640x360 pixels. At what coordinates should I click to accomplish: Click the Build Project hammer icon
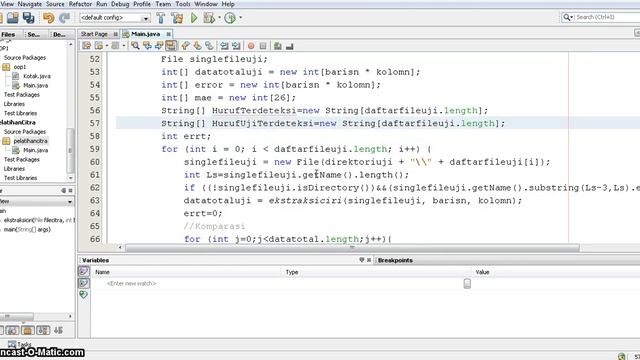tap(161, 18)
